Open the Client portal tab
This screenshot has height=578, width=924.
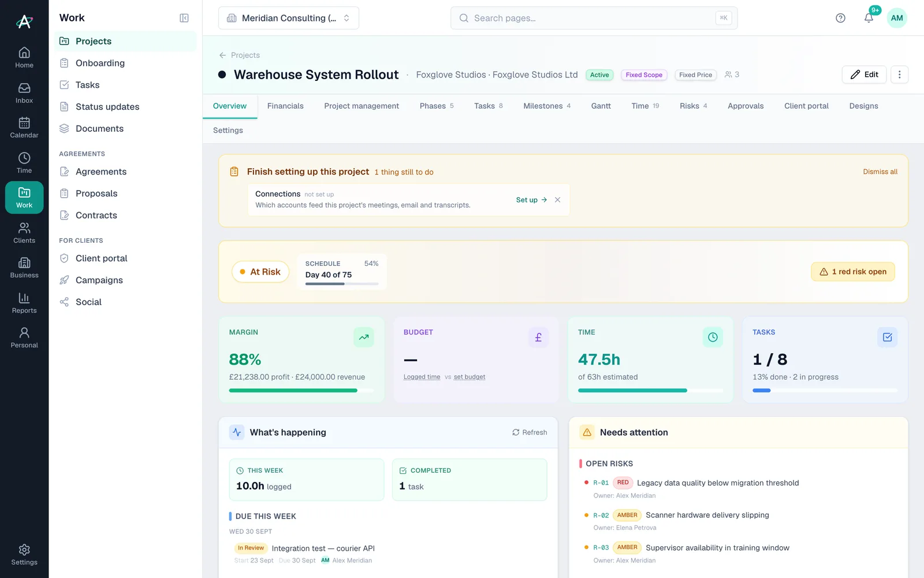click(806, 106)
